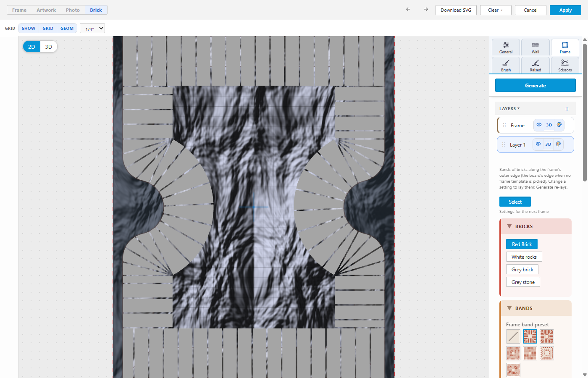The image size is (588, 378).
Task: Open the Frame tab in the top bar
Action: (x=19, y=10)
